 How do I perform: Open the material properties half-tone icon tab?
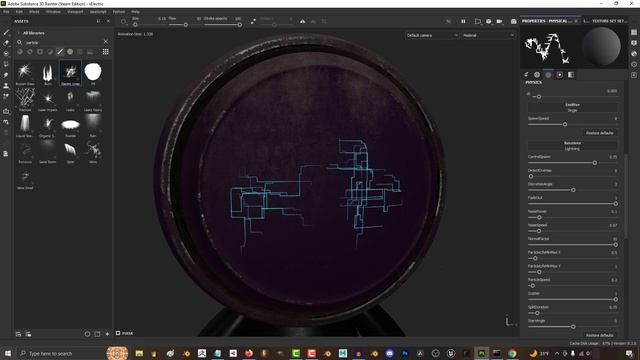[571, 75]
